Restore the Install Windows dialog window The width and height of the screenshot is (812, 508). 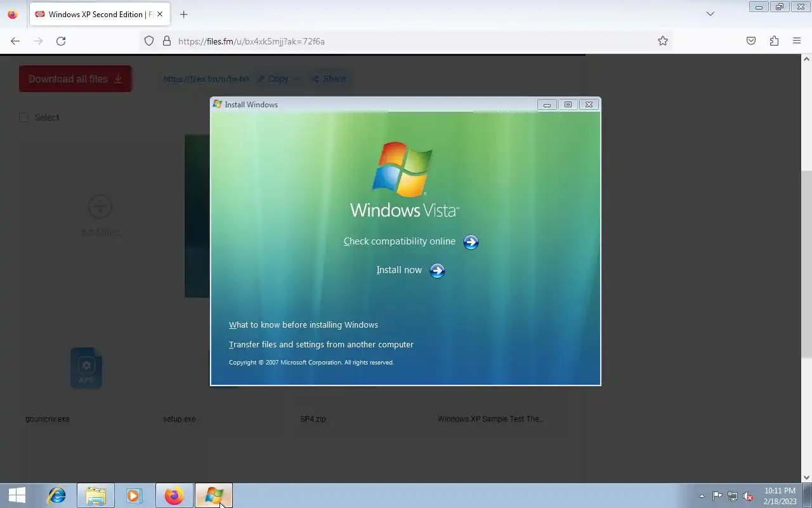568,105
